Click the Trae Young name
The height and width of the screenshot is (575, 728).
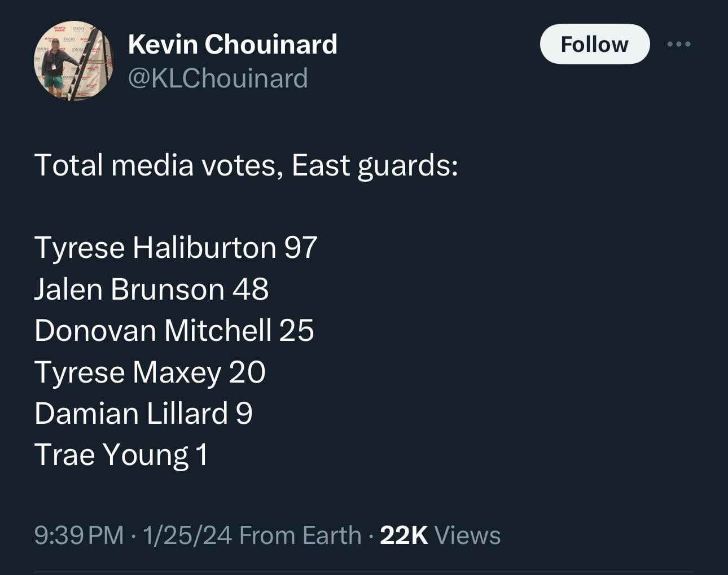[111, 455]
